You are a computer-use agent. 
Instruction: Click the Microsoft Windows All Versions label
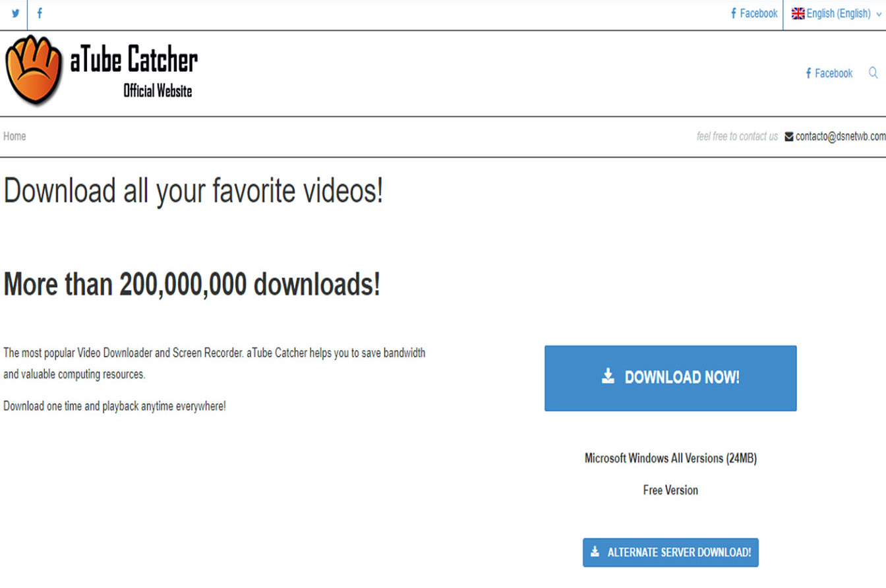(x=670, y=459)
